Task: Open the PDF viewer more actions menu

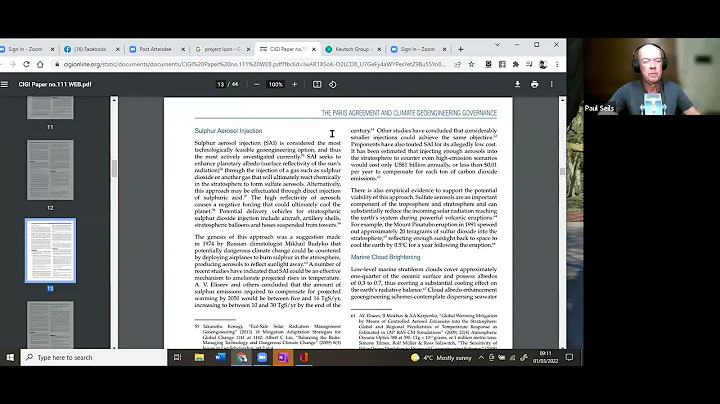Action: pos(551,84)
